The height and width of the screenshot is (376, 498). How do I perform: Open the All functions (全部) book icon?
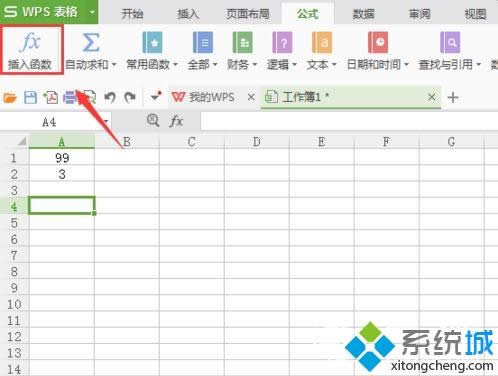pos(203,42)
